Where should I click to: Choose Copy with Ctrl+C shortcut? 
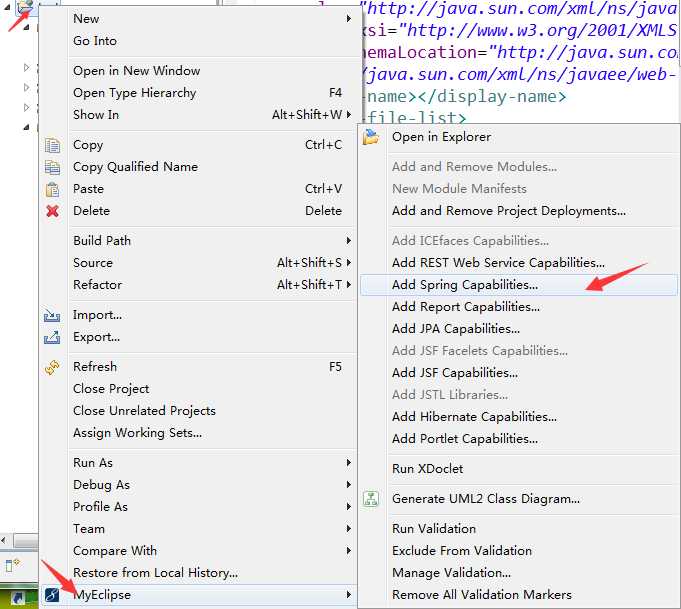(x=198, y=145)
